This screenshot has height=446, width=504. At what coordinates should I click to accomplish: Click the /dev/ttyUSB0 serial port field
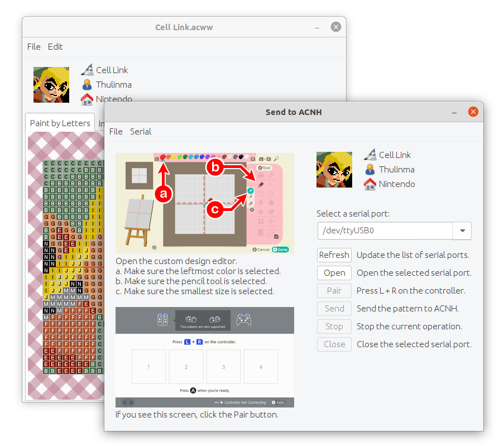(385, 231)
